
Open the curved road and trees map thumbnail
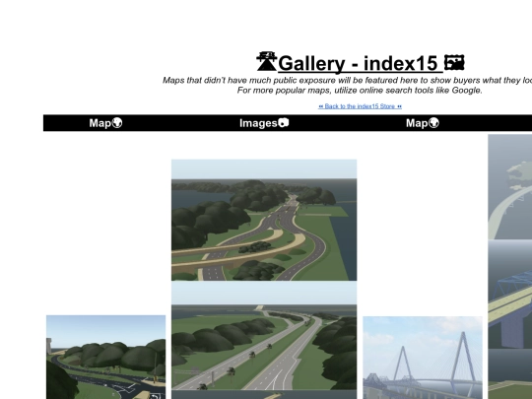click(105, 357)
